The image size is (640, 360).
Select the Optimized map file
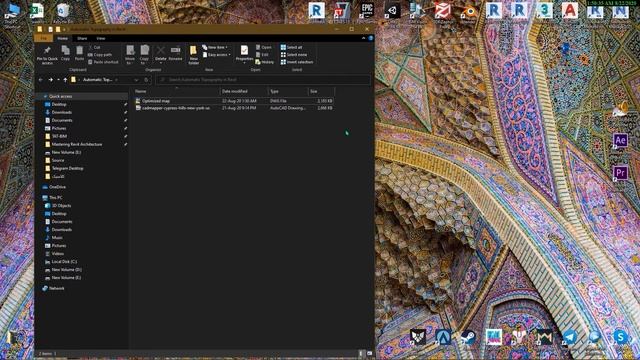[x=234, y=101]
